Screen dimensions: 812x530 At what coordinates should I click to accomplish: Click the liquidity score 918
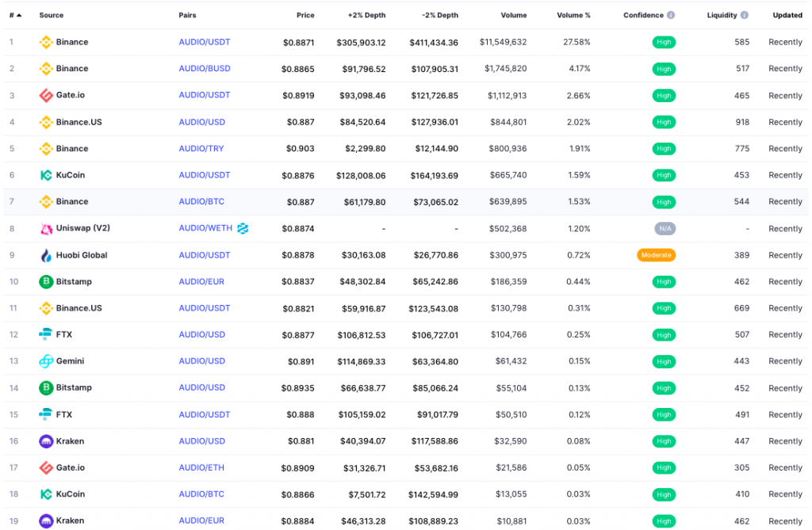pos(742,122)
